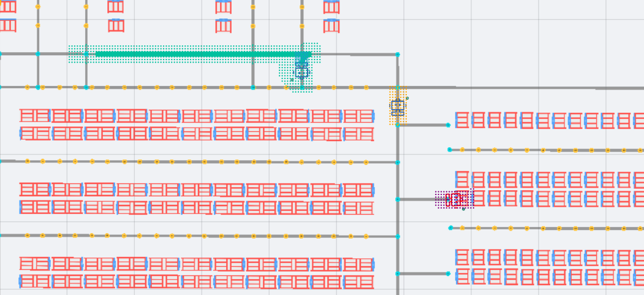Click the vehicle in the purple dotted zone

[x=455, y=199]
